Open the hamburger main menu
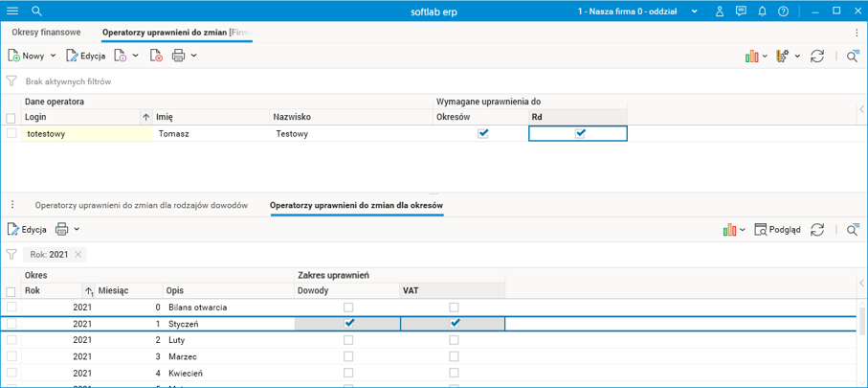Viewport: 868px width, 388px height. pos(12,11)
